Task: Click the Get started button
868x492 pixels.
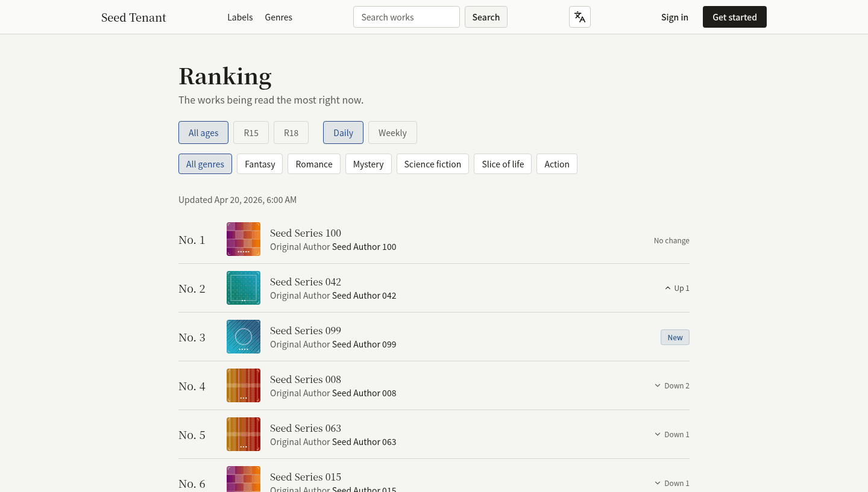Action: 735,17
